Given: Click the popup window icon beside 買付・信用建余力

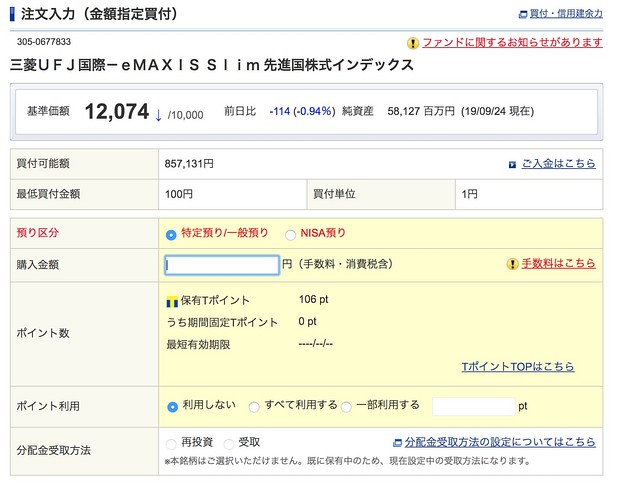Looking at the screenshot, I should click(x=523, y=15).
